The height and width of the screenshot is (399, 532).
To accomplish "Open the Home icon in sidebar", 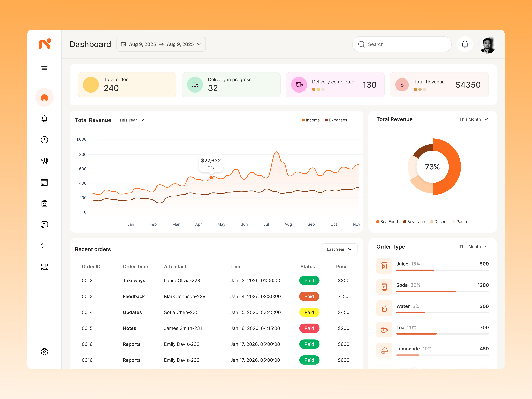I will pos(44,97).
